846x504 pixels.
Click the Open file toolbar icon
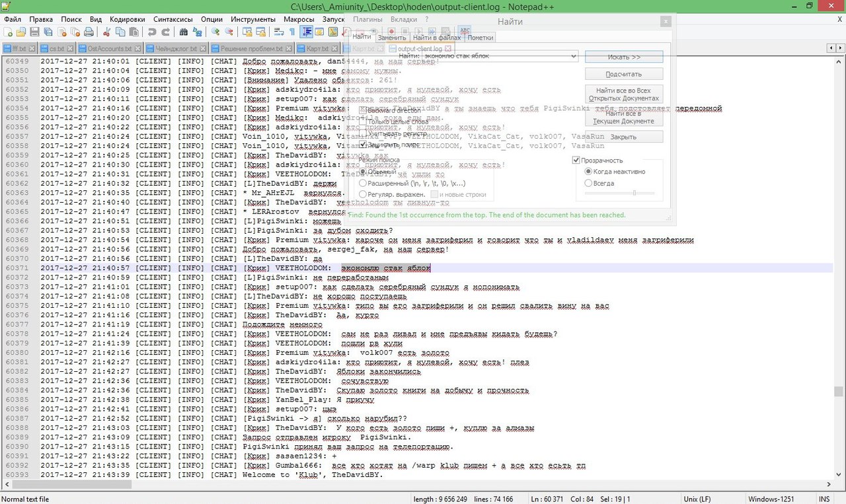click(21, 32)
